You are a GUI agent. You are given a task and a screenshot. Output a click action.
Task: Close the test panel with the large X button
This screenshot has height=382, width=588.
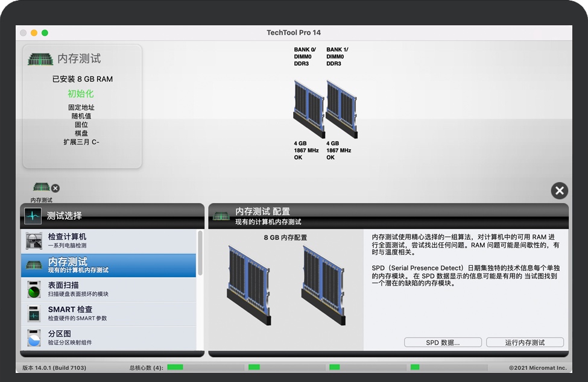559,190
